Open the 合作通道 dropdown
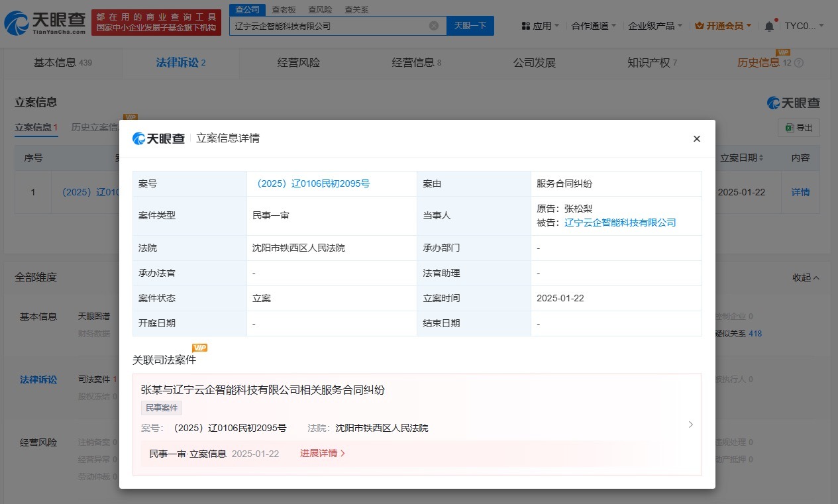The height and width of the screenshot is (504, 838). (x=590, y=25)
